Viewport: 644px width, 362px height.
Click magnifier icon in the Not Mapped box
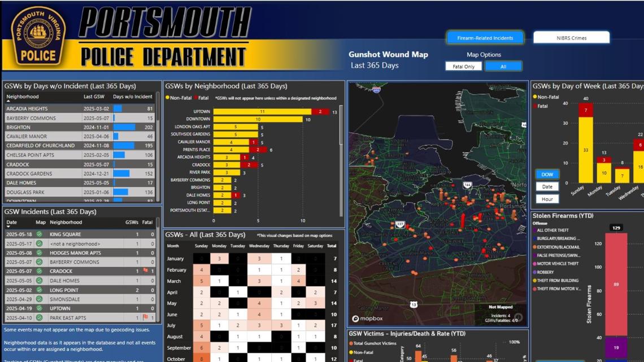tap(518, 317)
